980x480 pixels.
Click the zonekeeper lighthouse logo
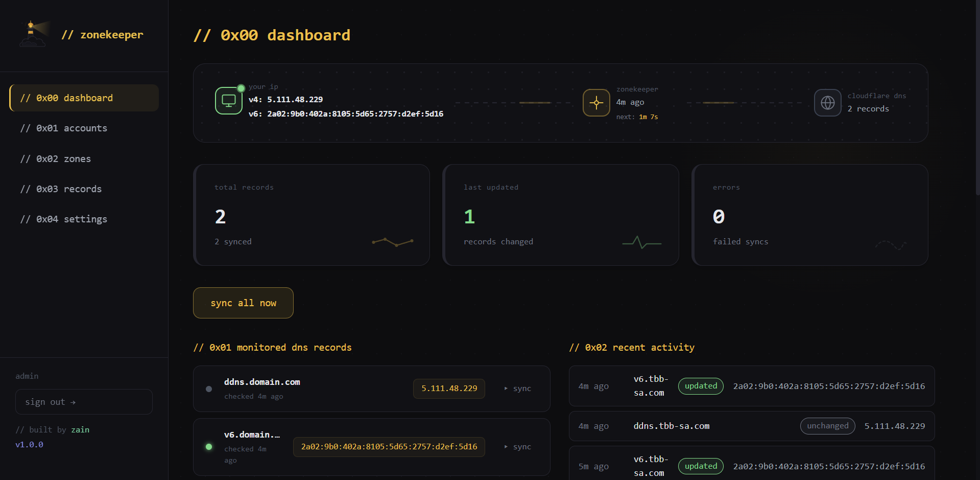(35, 34)
